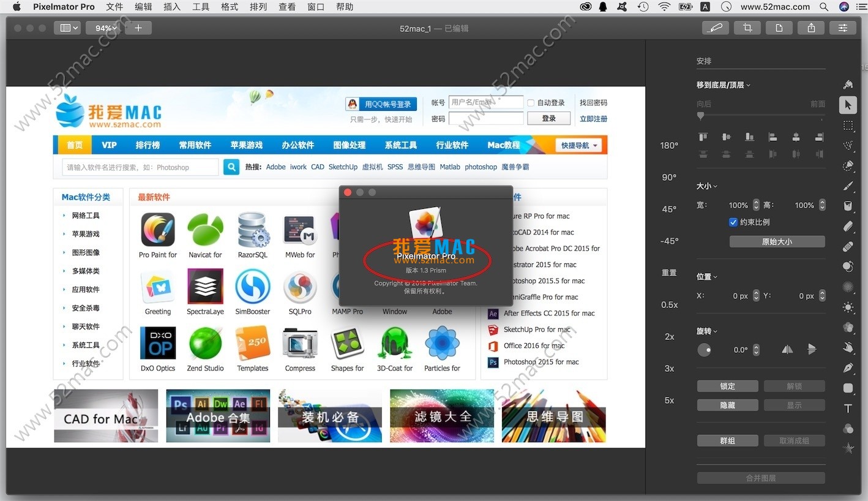Align objects to top edge icon
Screen dimensions: 868x501
[x=703, y=137]
